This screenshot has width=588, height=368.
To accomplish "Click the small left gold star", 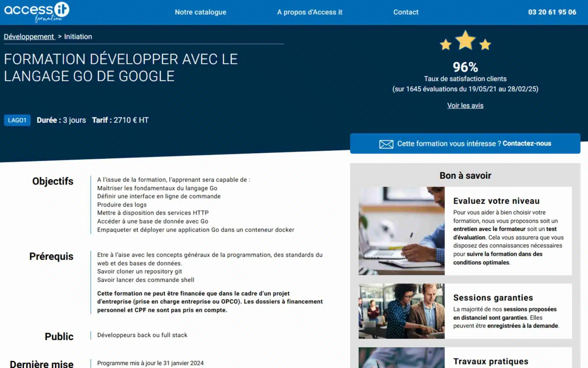I will 446,45.
